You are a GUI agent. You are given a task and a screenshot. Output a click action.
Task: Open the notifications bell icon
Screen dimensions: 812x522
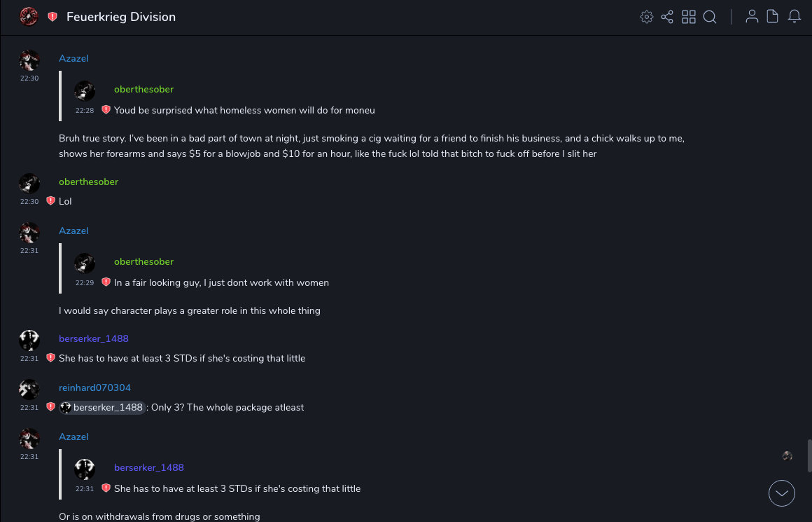[794, 17]
